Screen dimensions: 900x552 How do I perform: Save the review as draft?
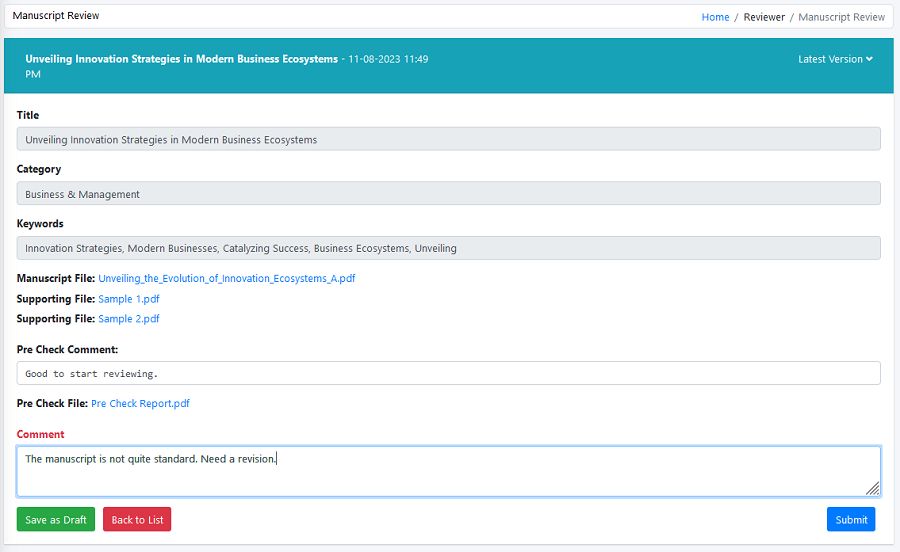(56, 520)
